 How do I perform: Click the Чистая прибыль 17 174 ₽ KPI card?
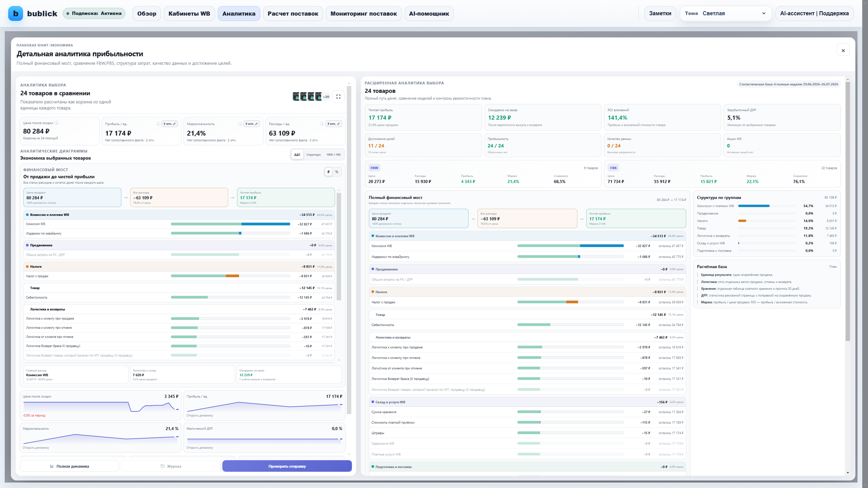[x=423, y=117]
